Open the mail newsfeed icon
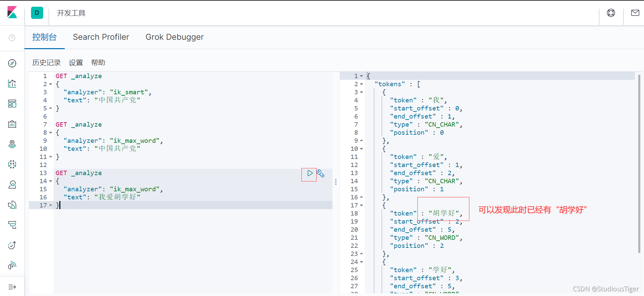This screenshot has height=296, width=644. (635, 13)
